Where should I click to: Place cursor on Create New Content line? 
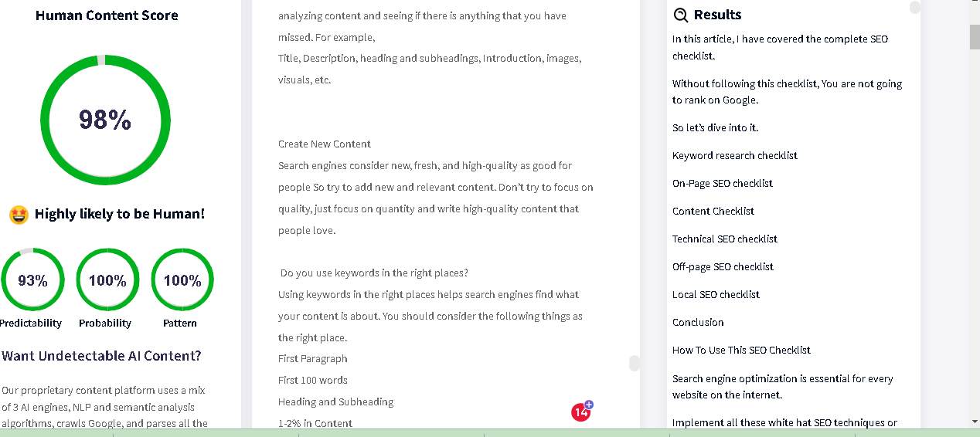pyautogui.click(x=325, y=144)
